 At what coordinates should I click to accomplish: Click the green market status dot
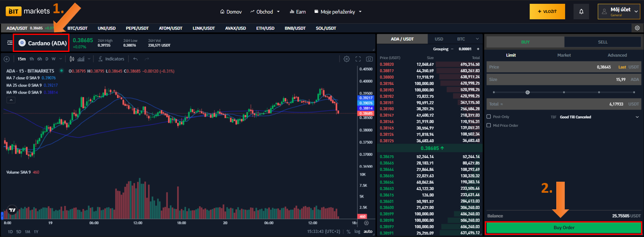62,71
